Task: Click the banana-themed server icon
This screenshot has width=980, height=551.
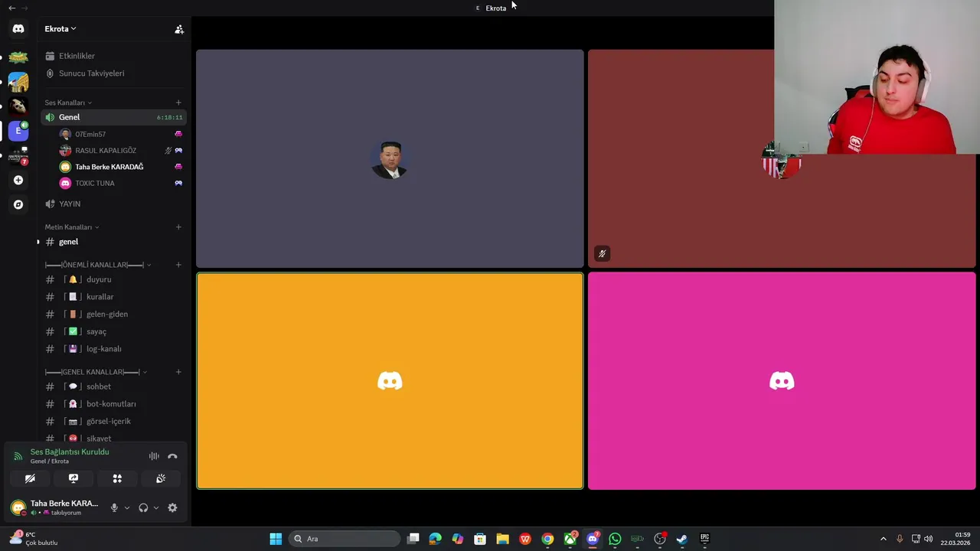Action: [18, 57]
